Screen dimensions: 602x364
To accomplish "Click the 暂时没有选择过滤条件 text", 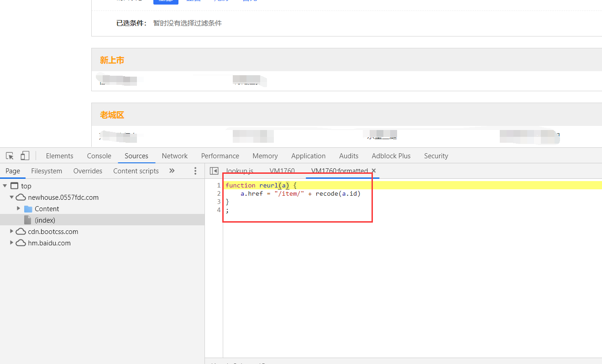I will tap(188, 23).
